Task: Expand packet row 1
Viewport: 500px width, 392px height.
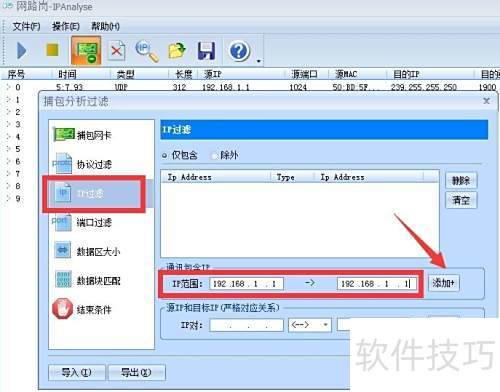Action: point(8,100)
